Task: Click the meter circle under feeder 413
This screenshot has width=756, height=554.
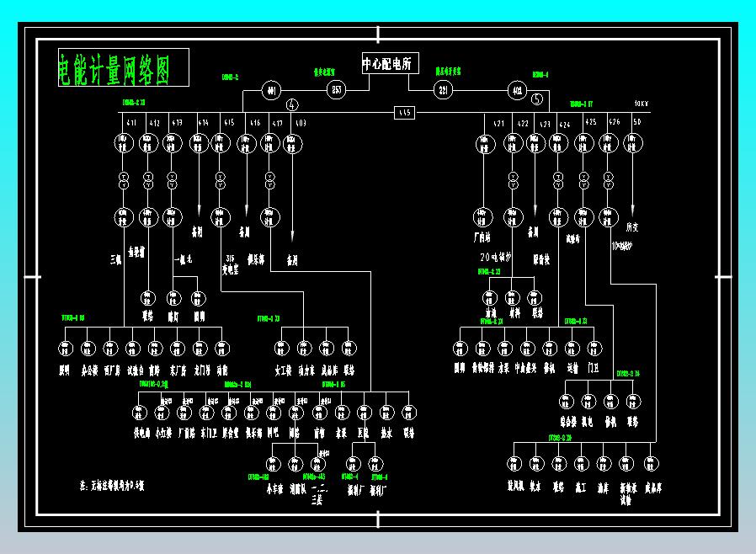Action: click(x=172, y=143)
